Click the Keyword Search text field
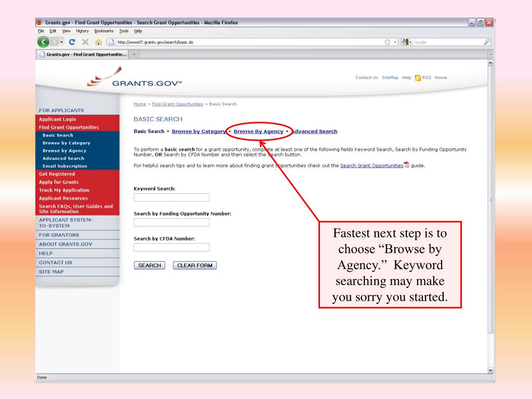This screenshot has height=399, width=532. pyautogui.click(x=171, y=197)
